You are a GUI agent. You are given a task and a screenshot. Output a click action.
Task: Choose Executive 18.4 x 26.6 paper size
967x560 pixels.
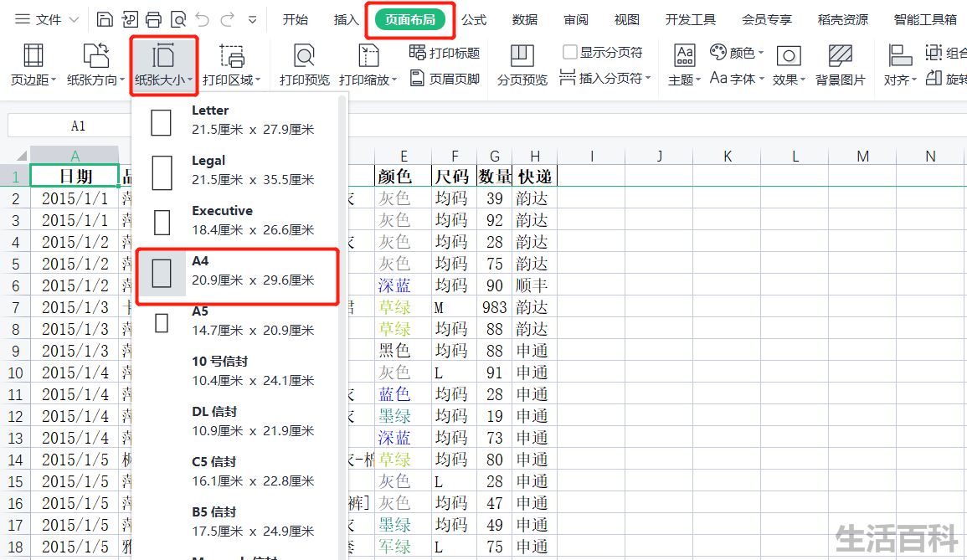point(238,220)
